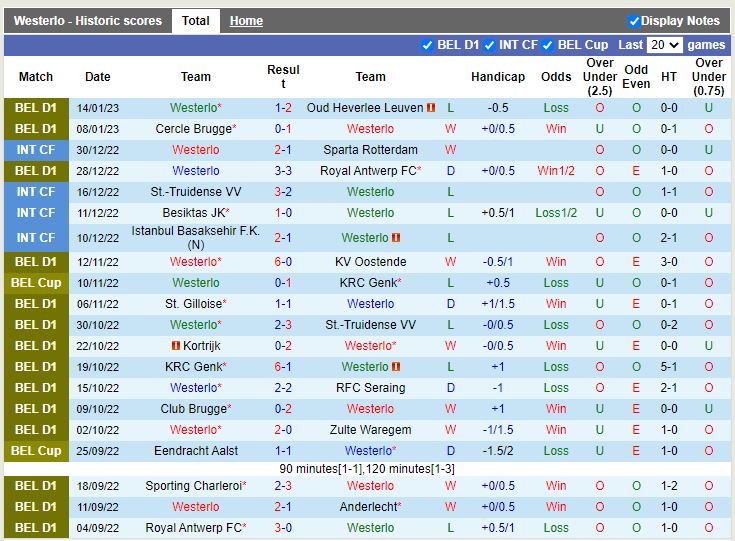Viewport: 735px width, 541px height.
Task: Open St. Gilloise team link
Action: click(x=193, y=304)
